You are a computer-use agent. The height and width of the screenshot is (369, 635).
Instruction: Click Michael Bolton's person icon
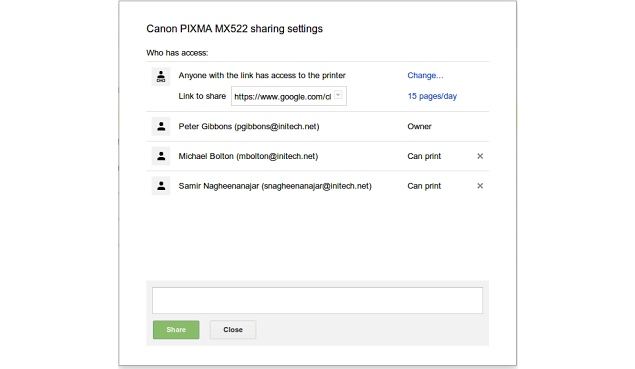tap(161, 156)
